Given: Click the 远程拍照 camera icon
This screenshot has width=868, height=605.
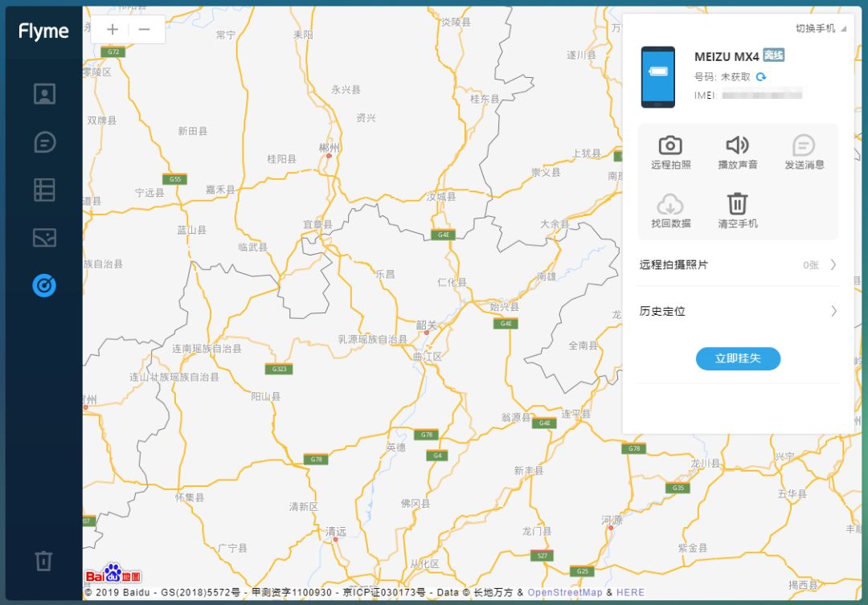Looking at the screenshot, I should [670, 145].
